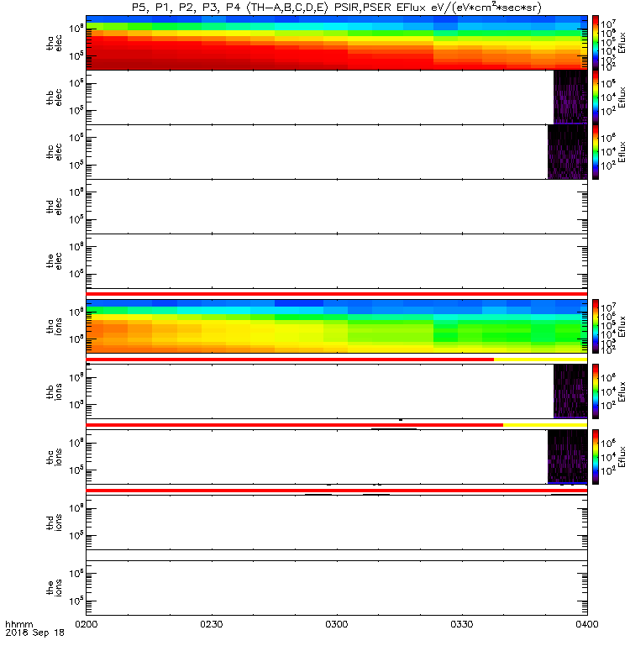This screenshot has height=672, width=630.
Task: Click the Eflux label beside thb ions color bar
Action: (x=622, y=391)
